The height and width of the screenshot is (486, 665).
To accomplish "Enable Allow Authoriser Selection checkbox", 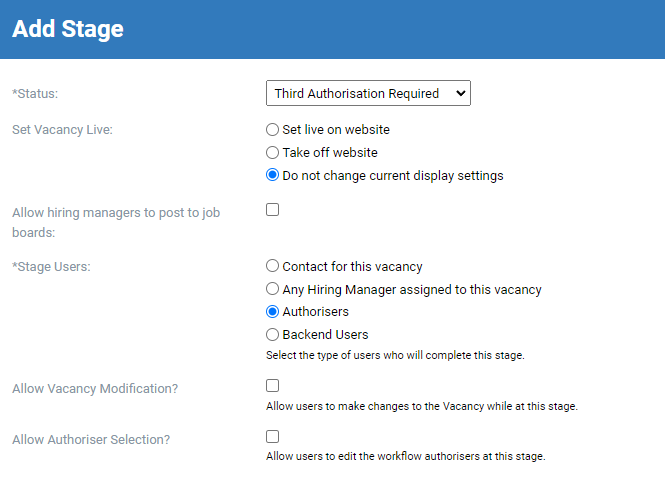I will point(272,436).
